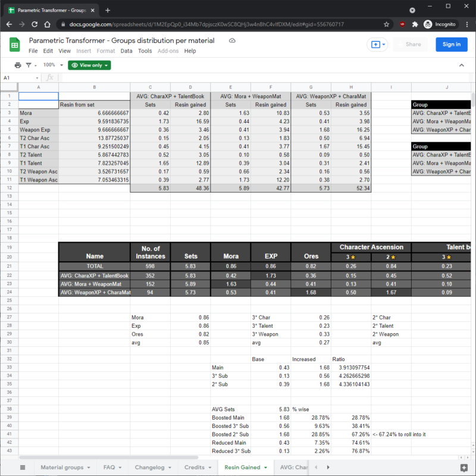Screen dimensions: 476x476
Task: Click the all sheets menu icon near sheet tabs
Action: click(x=23, y=467)
